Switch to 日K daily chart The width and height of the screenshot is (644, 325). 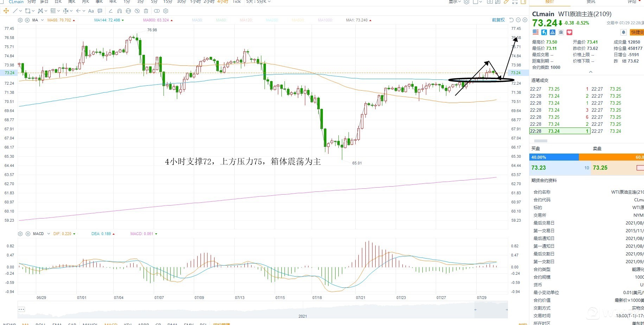pos(58,2)
